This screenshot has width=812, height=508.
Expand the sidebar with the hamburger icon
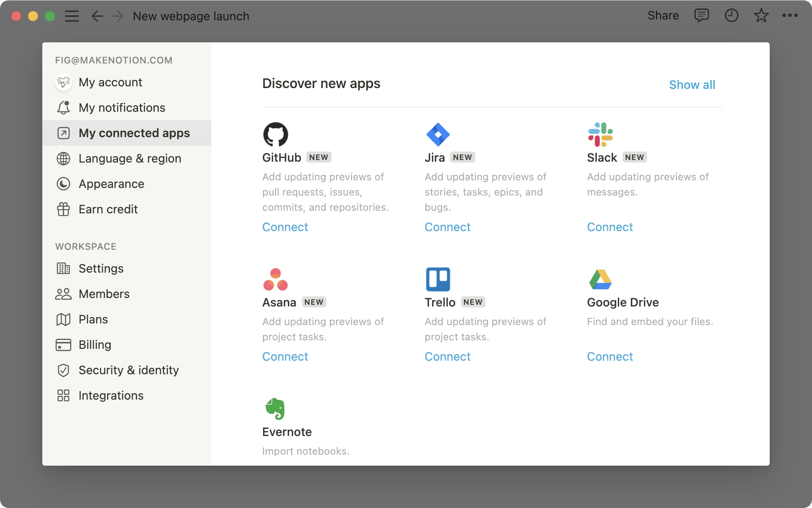pyautogui.click(x=72, y=16)
